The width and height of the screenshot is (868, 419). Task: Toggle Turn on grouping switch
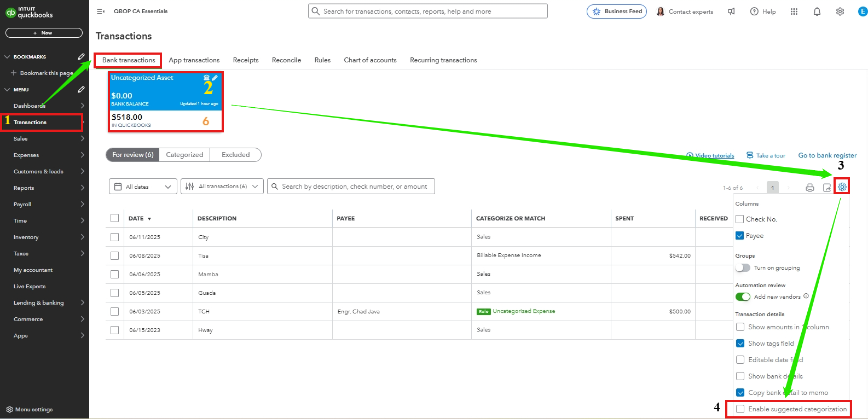(x=743, y=267)
